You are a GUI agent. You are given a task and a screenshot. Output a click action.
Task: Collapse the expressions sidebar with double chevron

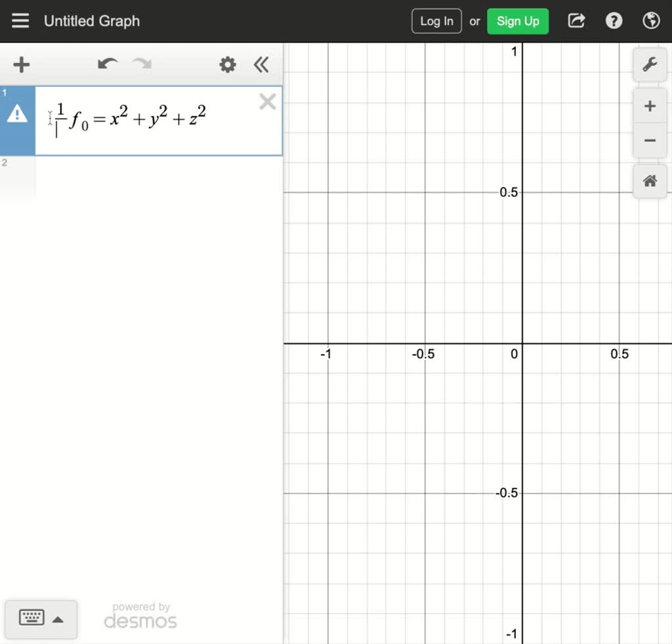tap(261, 64)
